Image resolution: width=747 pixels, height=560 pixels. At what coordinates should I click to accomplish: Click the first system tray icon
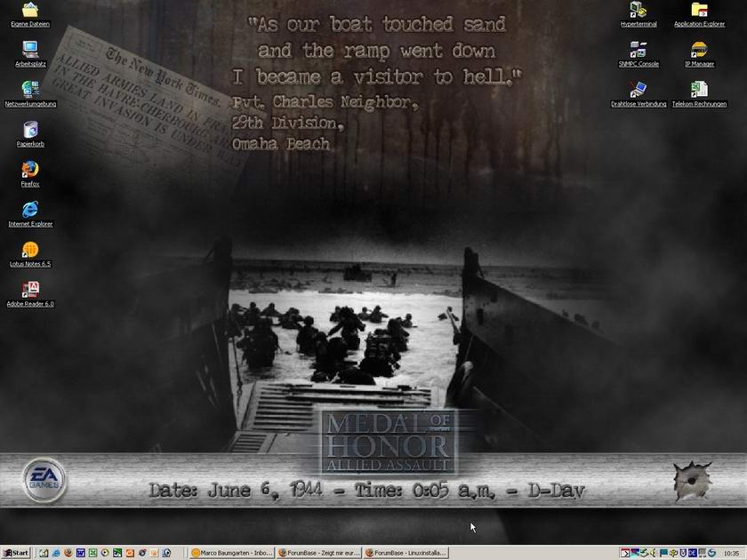(x=625, y=553)
